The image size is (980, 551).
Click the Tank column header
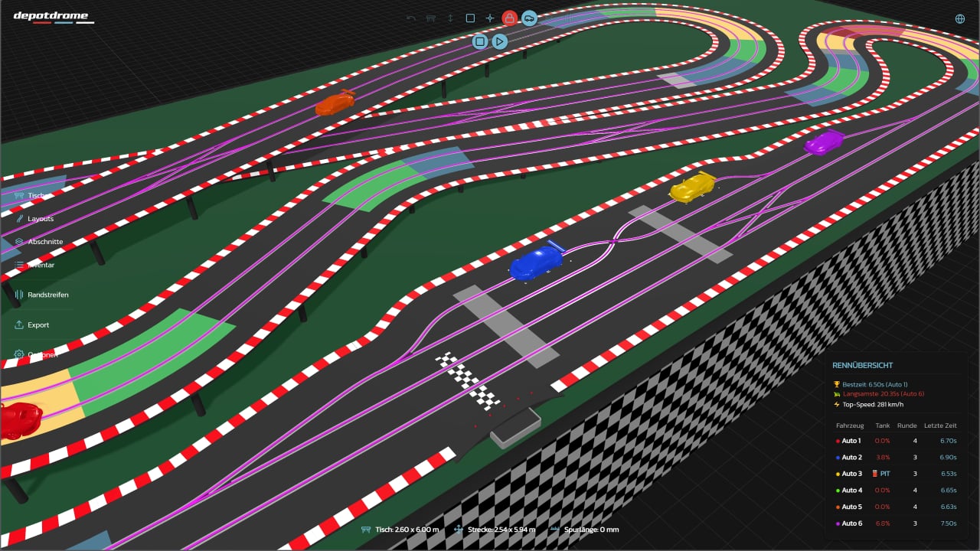(x=883, y=425)
